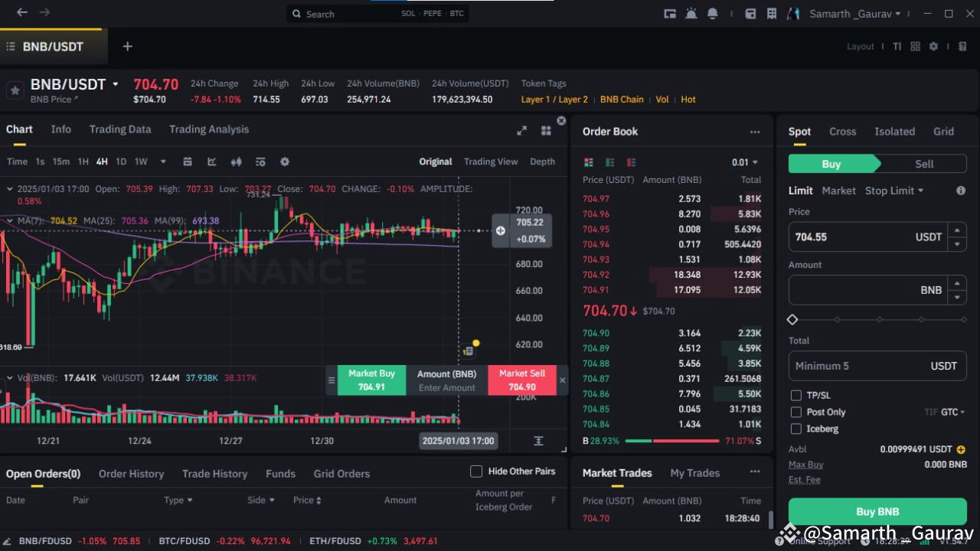Open the drawing tools chart icon
The height and width of the screenshot is (551, 980).
(212, 161)
